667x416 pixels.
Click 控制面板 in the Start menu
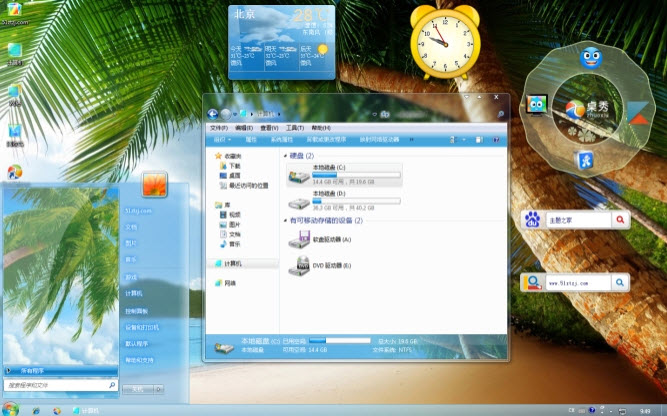[x=137, y=311]
